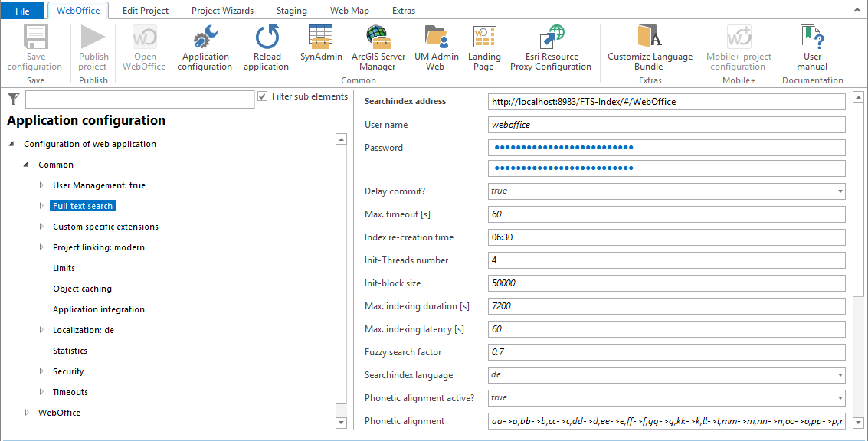Open the Delay commit dropdown
The image size is (868, 441).
click(x=840, y=191)
